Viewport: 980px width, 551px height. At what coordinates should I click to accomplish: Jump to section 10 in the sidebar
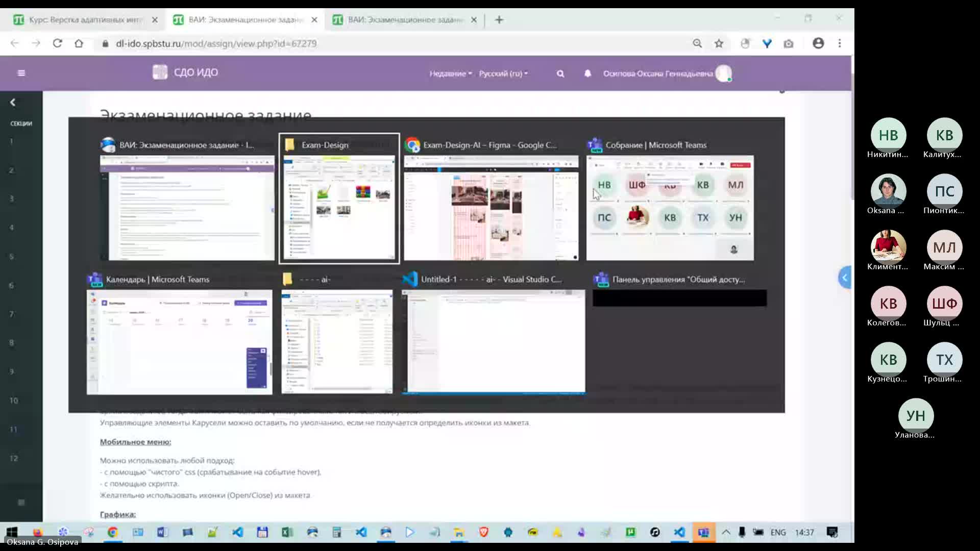pos(14,400)
